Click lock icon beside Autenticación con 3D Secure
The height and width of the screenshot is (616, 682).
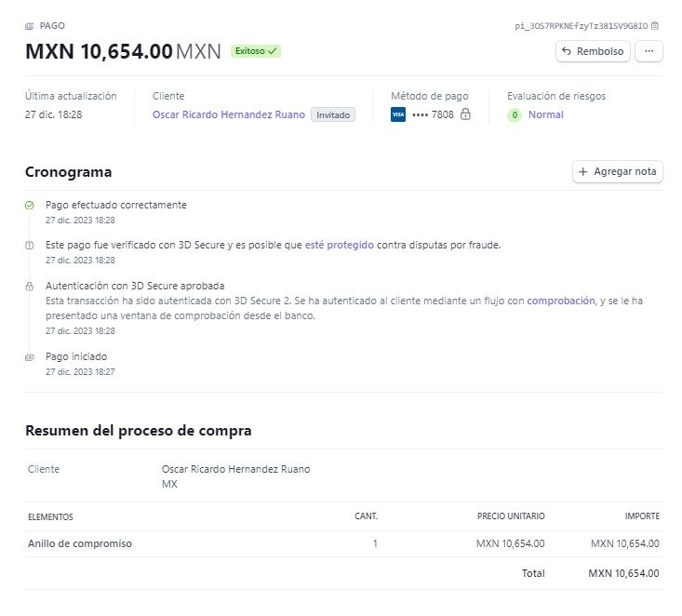point(29,287)
